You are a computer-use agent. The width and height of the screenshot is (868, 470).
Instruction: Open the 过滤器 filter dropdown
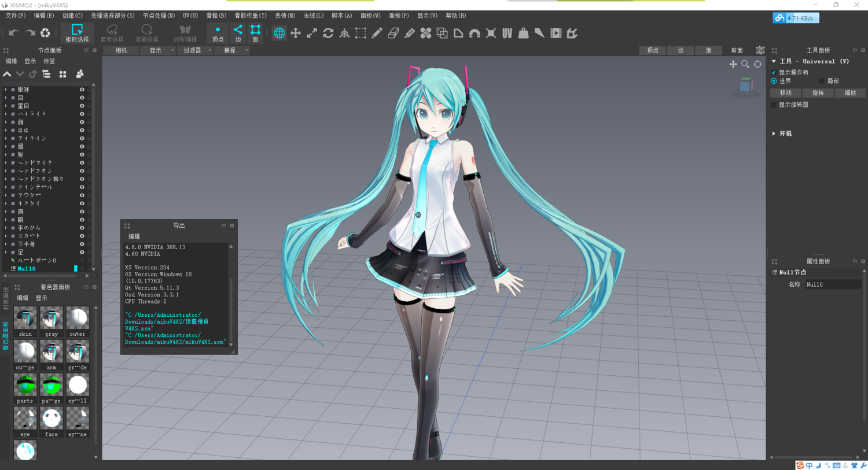(x=195, y=50)
